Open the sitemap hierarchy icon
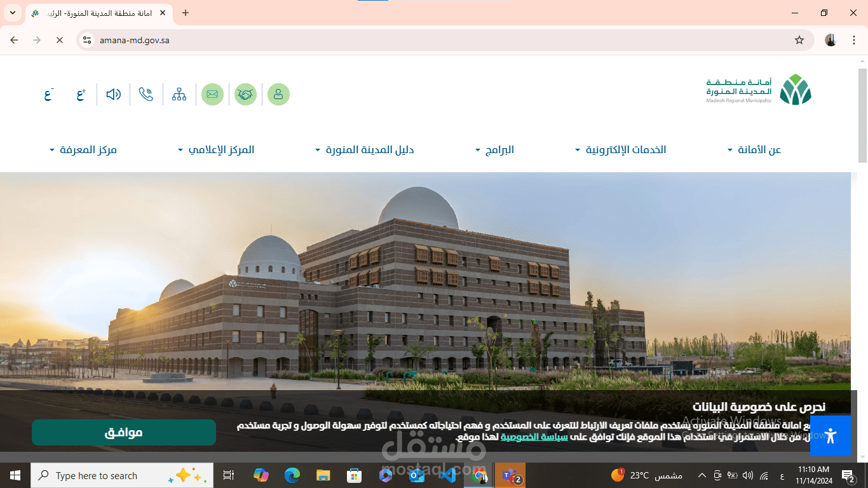Image resolution: width=868 pixels, height=488 pixels. coord(179,95)
